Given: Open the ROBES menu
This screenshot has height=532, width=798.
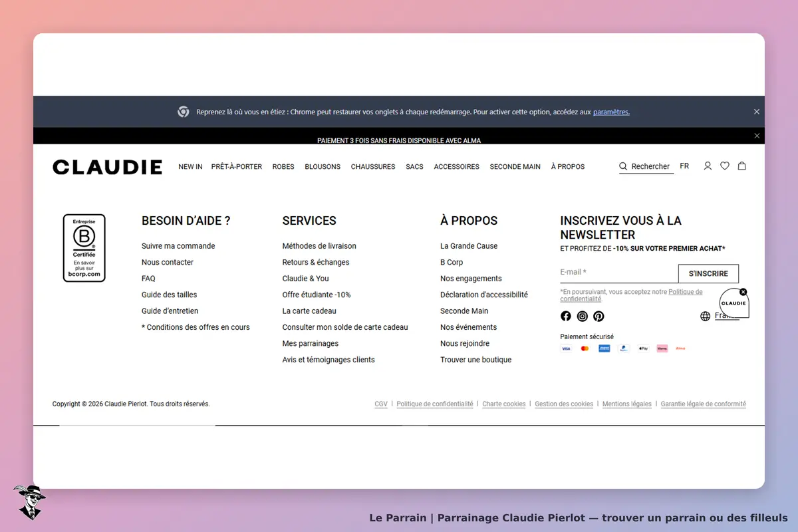Looking at the screenshot, I should (283, 167).
